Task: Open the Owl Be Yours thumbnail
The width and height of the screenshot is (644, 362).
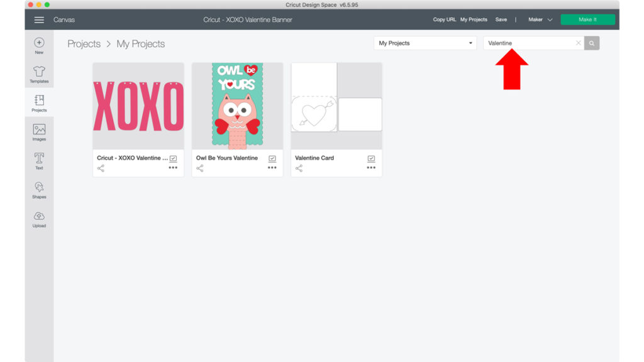Action: click(237, 106)
